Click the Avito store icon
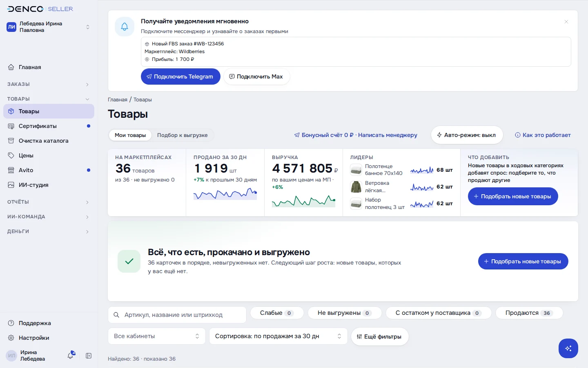This screenshot has height=368, width=588. (11, 170)
